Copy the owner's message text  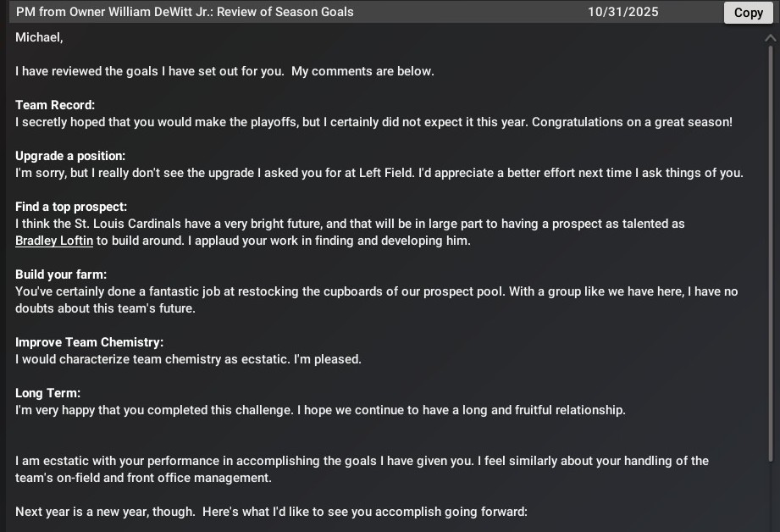(748, 13)
